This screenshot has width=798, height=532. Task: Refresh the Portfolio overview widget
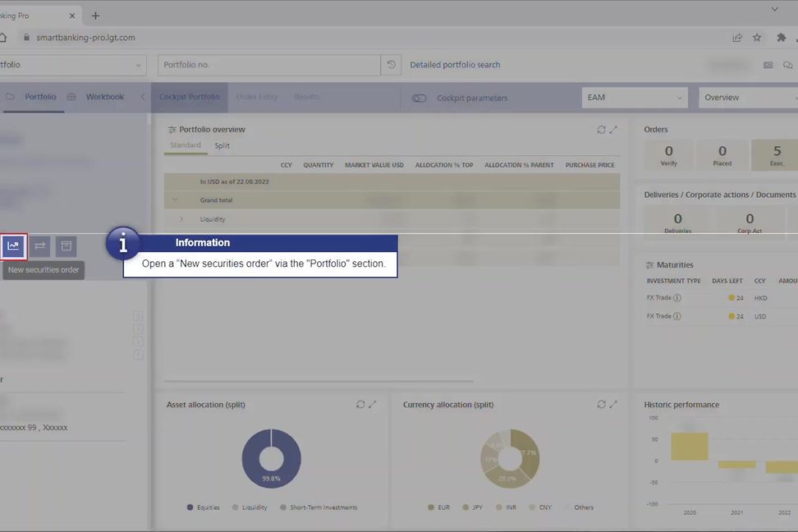(601, 130)
